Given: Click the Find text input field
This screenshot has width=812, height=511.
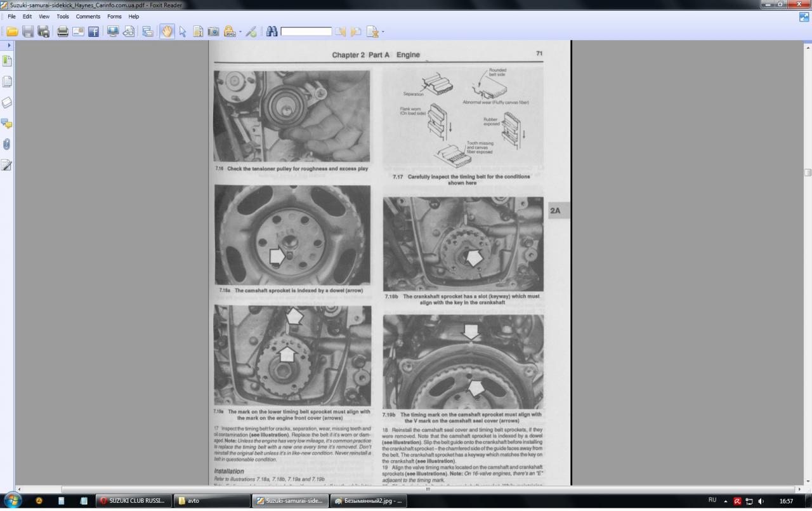Looking at the screenshot, I should click(306, 31).
